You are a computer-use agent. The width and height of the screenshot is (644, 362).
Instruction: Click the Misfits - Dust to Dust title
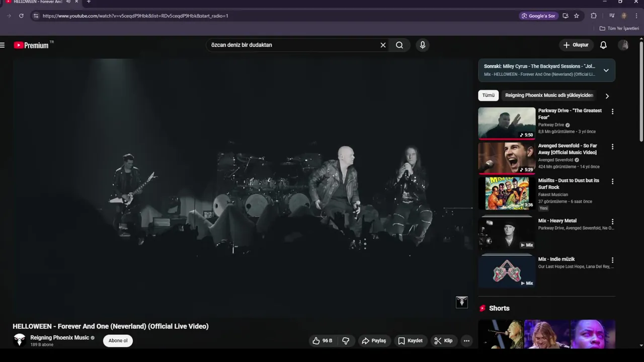coord(569,184)
